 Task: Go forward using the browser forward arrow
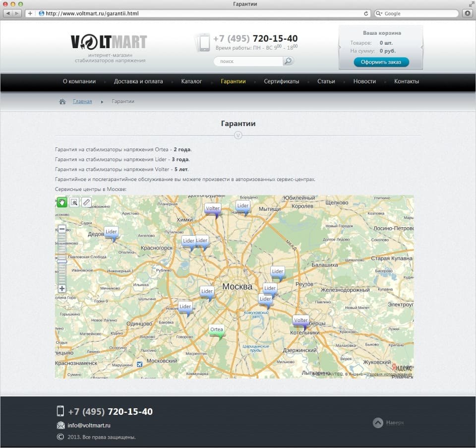tap(17, 13)
